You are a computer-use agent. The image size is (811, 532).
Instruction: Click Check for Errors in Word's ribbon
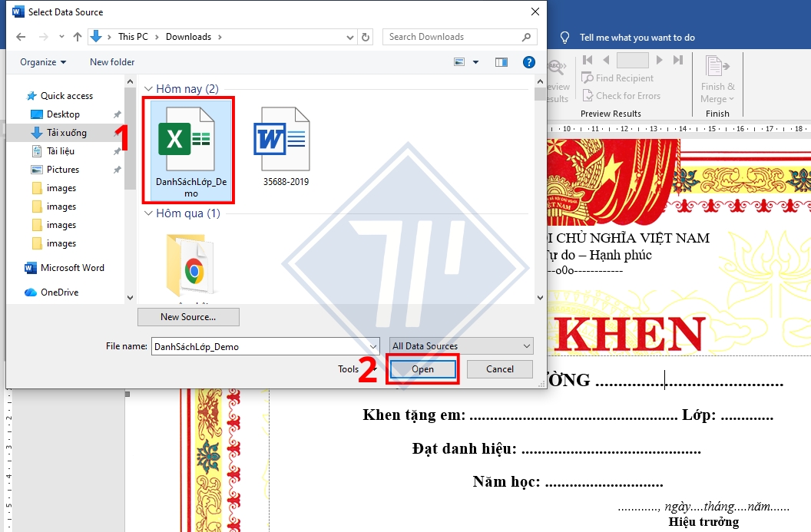(x=621, y=96)
